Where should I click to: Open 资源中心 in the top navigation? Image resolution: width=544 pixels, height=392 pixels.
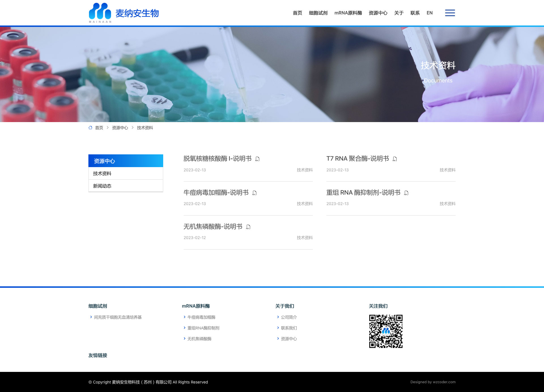tap(378, 13)
